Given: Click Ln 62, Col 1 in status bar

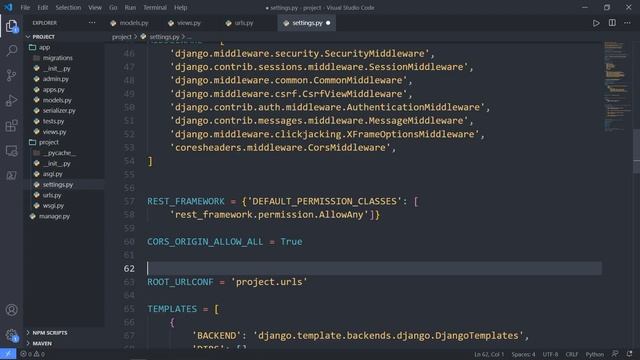Looking at the screenshot, I should coord(489,354).
